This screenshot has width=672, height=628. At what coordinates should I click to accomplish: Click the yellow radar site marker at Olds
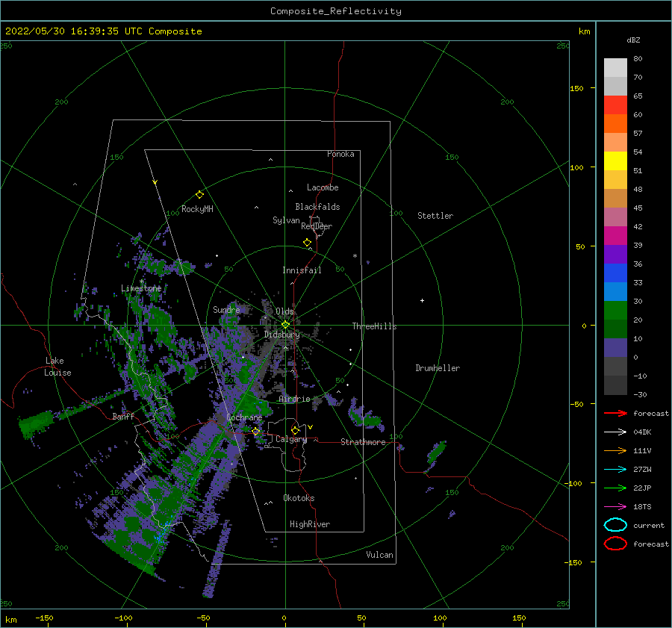[285, 325]
